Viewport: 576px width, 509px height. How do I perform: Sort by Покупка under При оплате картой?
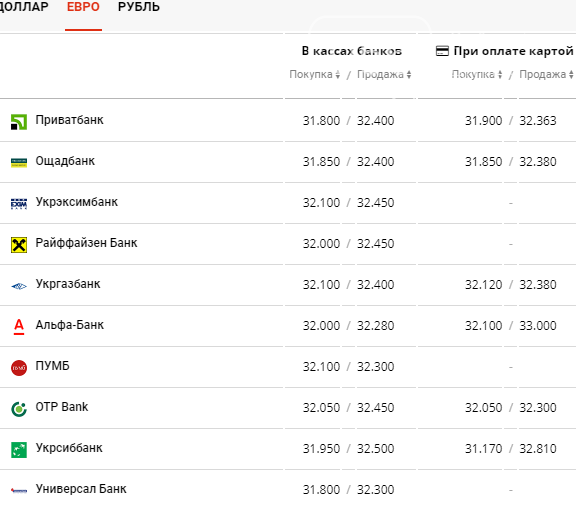coord(477,75)
